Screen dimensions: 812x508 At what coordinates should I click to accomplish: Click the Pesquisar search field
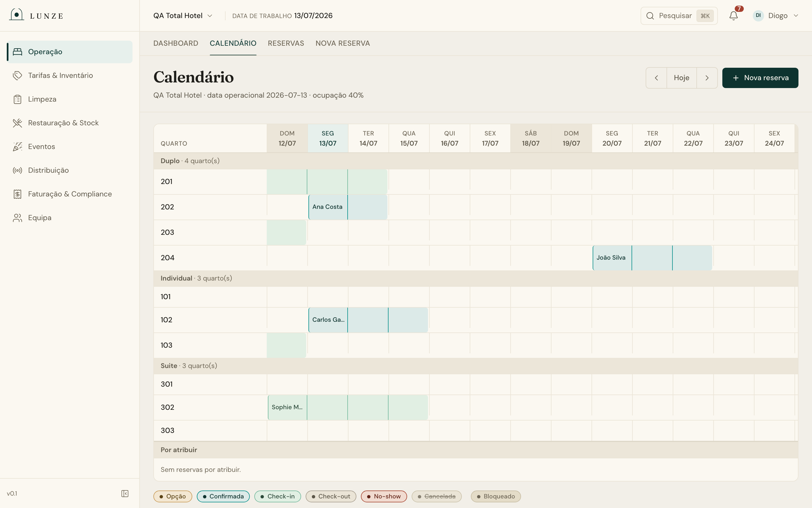[679, 16]
